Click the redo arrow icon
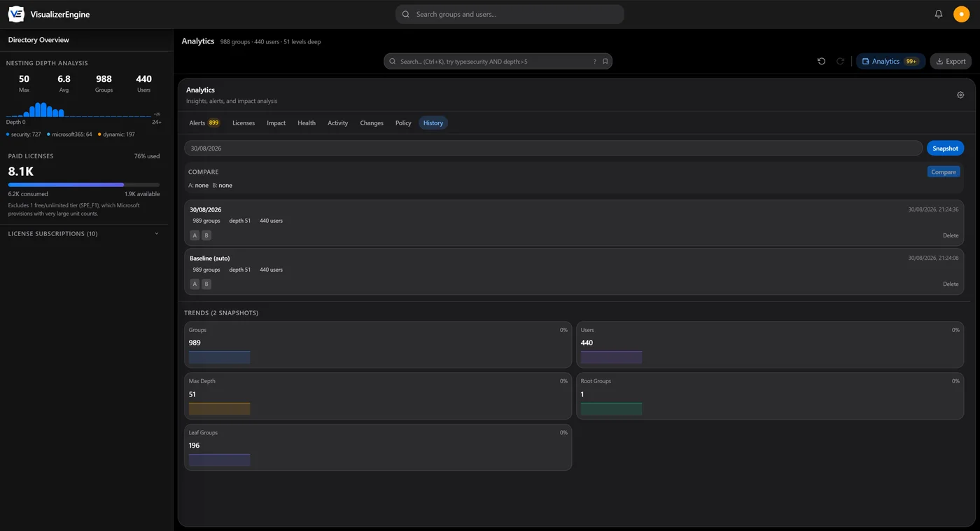The height and width of the screenshot is (531, 980). click(x=840, y=62)
